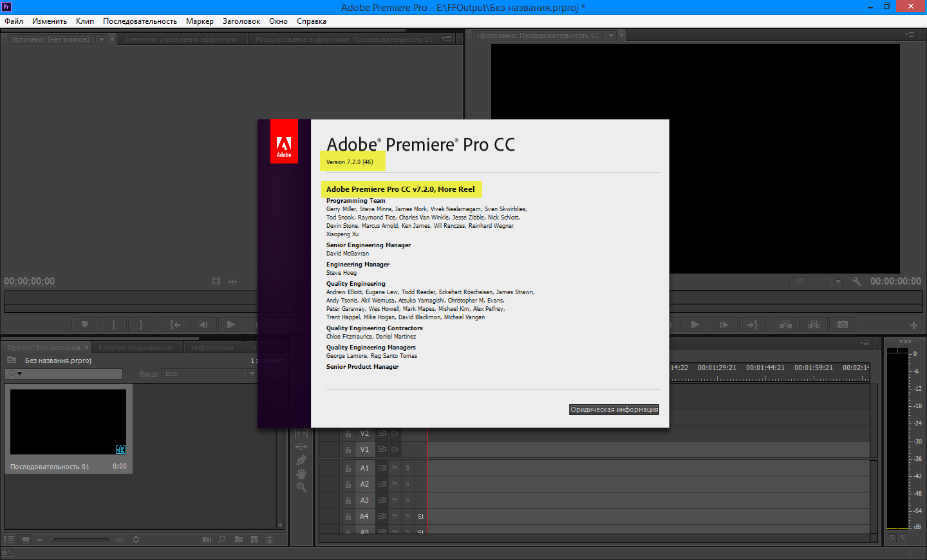This screenshot has width=927, height=560.
Task: Select the Последовательность 01 thumbnail
Action: 68,422
